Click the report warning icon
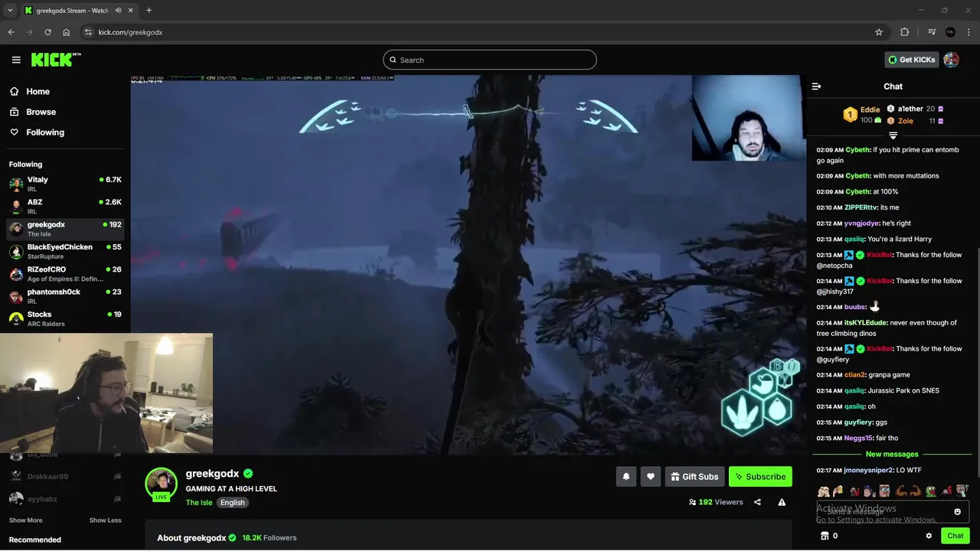Screen dimensions: 980x551 tap(782, 503)
